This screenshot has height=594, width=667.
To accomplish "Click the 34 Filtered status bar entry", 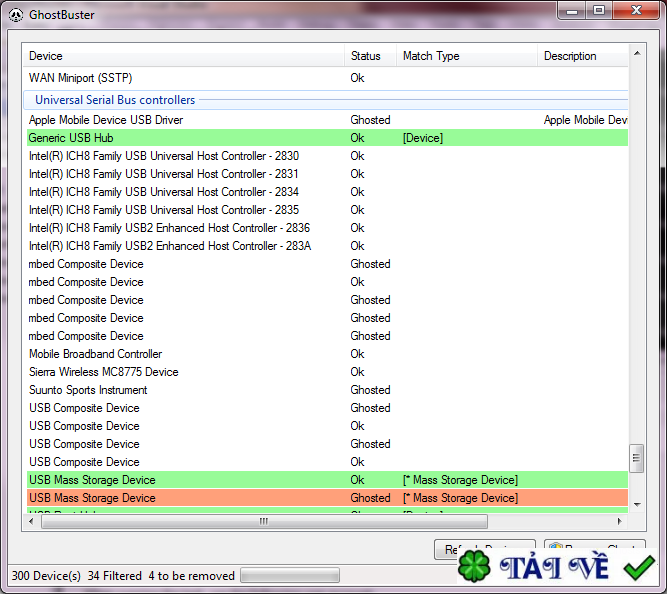I will tap(114, 576).
